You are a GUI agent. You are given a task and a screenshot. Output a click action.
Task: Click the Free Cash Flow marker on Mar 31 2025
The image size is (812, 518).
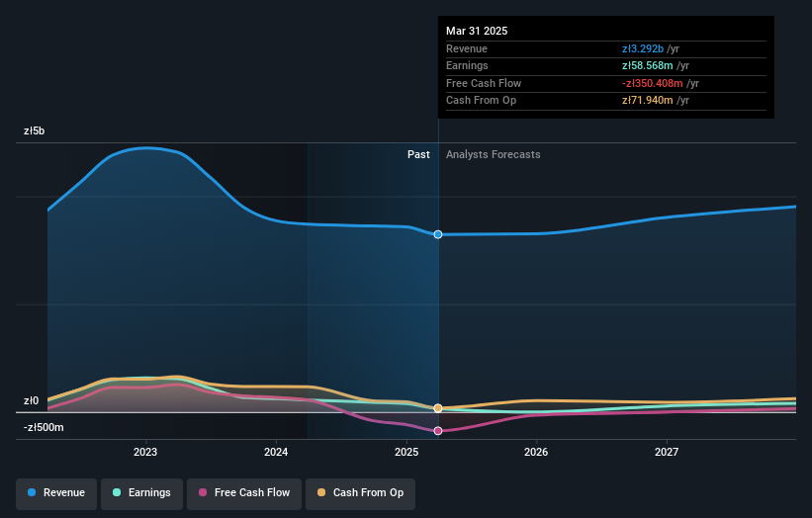[x=438, y=431]
